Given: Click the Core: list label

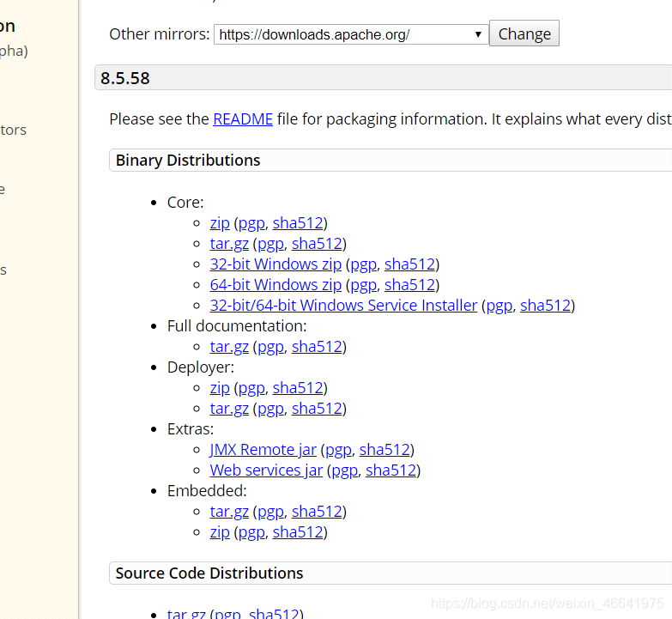Looking at the screenshot, I should [x=185, y=203].
